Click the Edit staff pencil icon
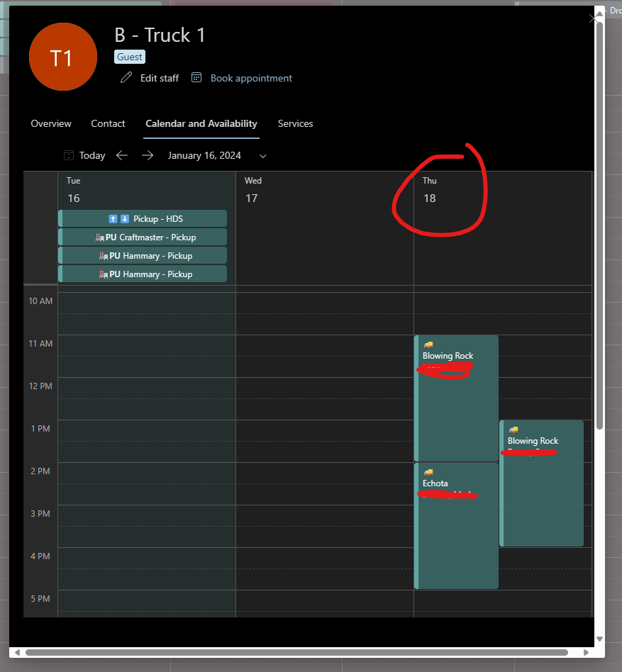The height and width of the screenshot is (672, 622). 126,78
